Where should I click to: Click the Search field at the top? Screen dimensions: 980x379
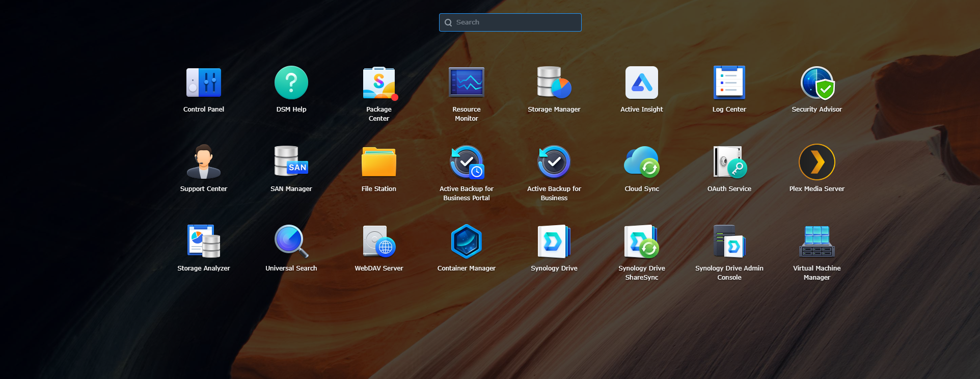tap(510, 22)
